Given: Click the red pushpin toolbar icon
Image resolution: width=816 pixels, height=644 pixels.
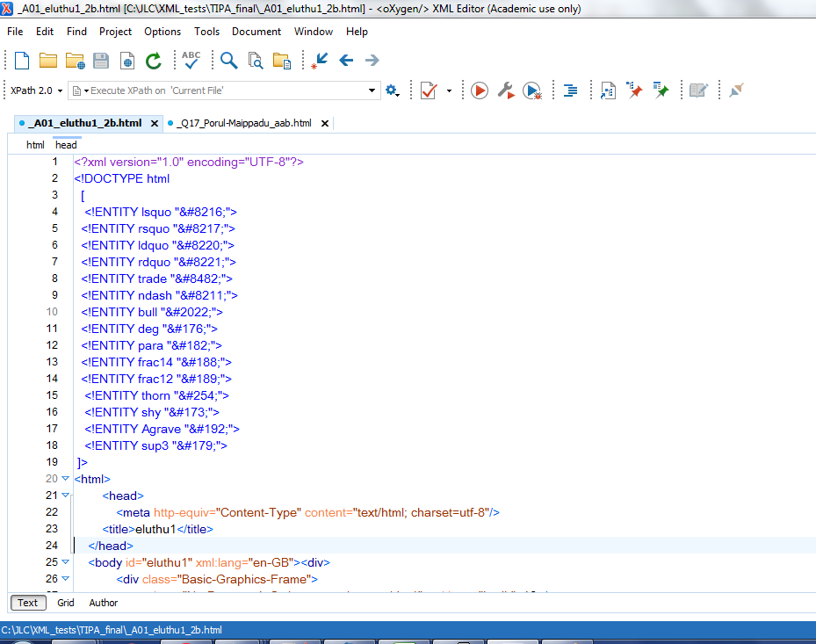Looking at the screenshot, I should [634, 90].
